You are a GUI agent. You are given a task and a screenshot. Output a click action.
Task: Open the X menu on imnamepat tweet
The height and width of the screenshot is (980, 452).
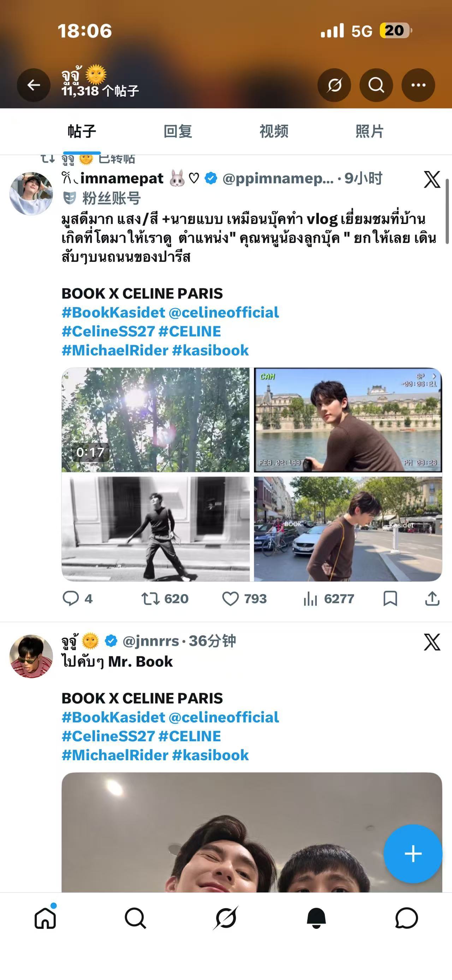coord(432,179)
